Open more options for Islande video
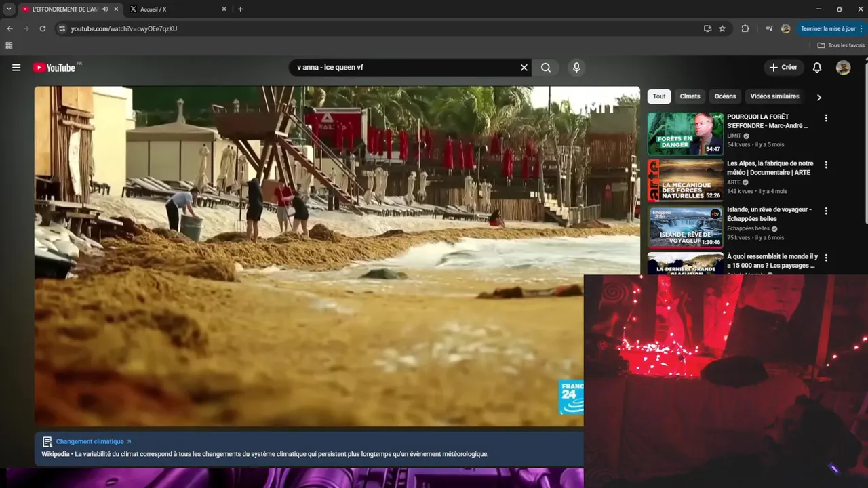 (826, 211)
